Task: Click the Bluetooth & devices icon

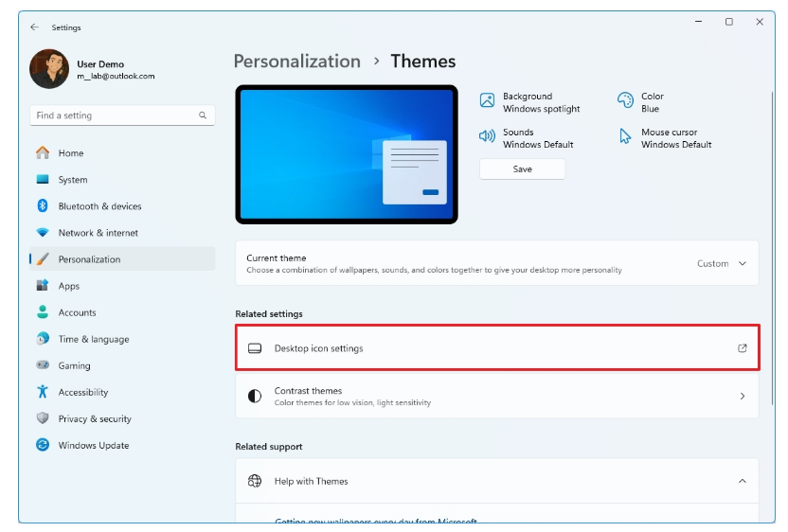Action: (43, 205)
